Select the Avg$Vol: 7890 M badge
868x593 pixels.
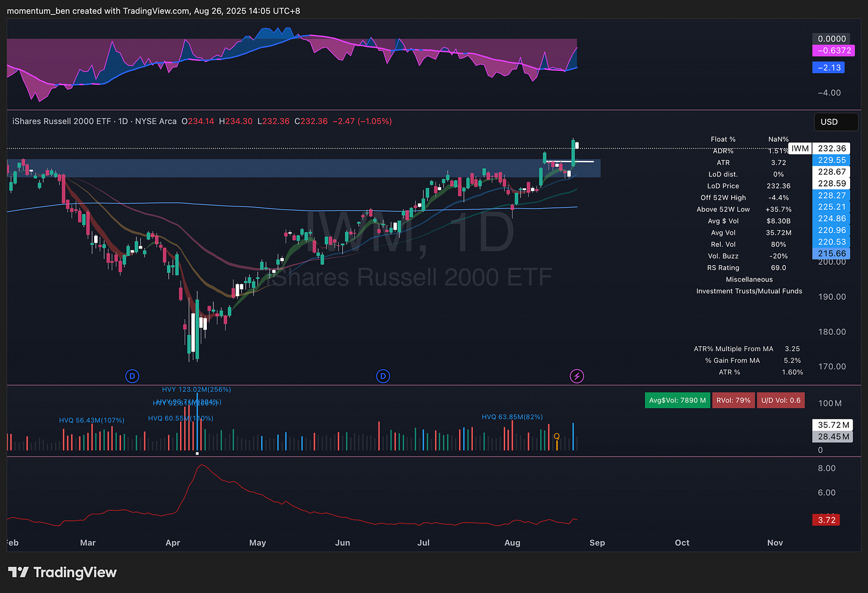tap(677, 400)
